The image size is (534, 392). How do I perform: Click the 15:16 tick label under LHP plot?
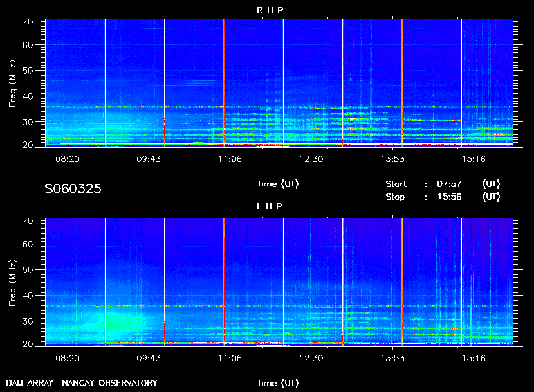474,358
